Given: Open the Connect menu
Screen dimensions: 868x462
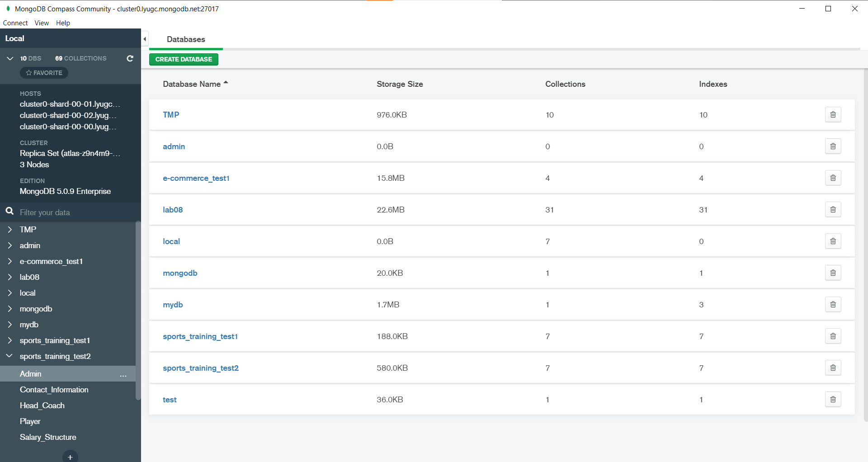Looking at the screenshot, I should pyautogui.click(x=15, y=23).
